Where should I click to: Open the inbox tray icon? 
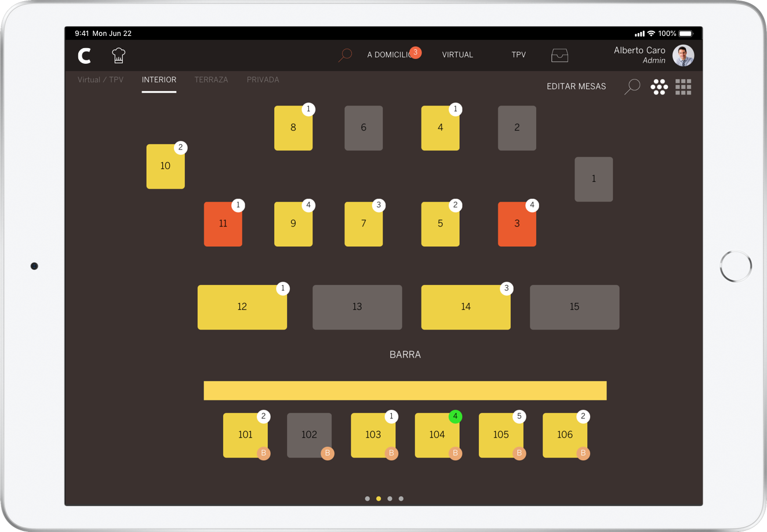click(x=559, y=55)
